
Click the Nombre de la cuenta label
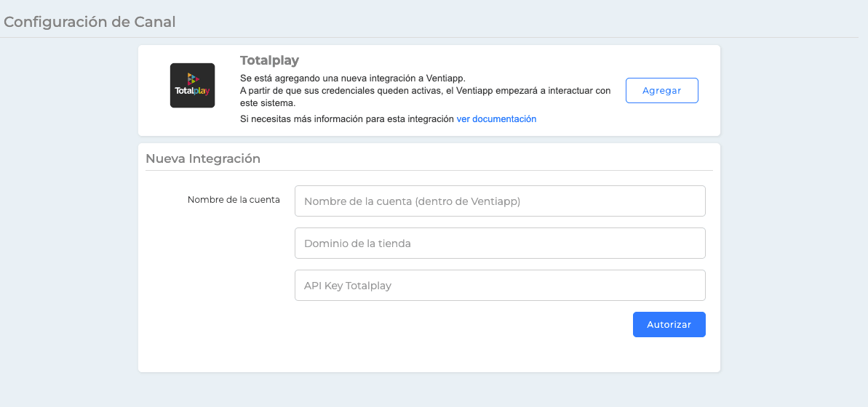pos(234,200)
